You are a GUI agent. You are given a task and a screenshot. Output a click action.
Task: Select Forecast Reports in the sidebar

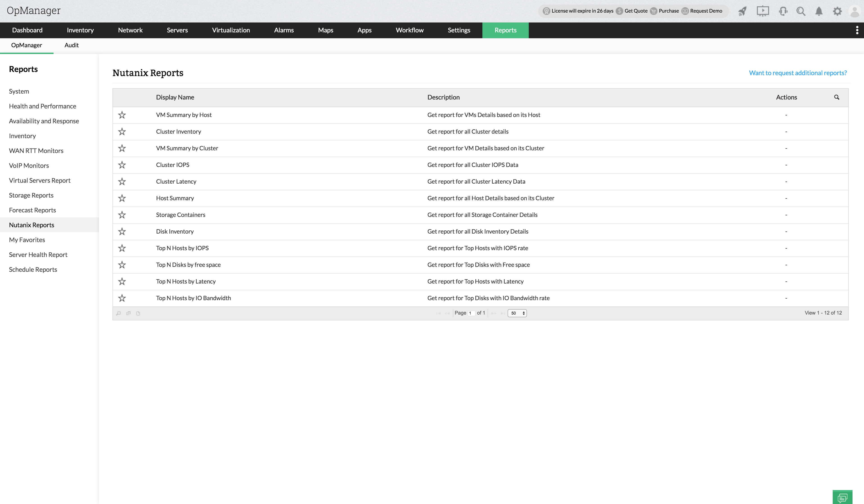pyautogui.click(x=32, y=210)
